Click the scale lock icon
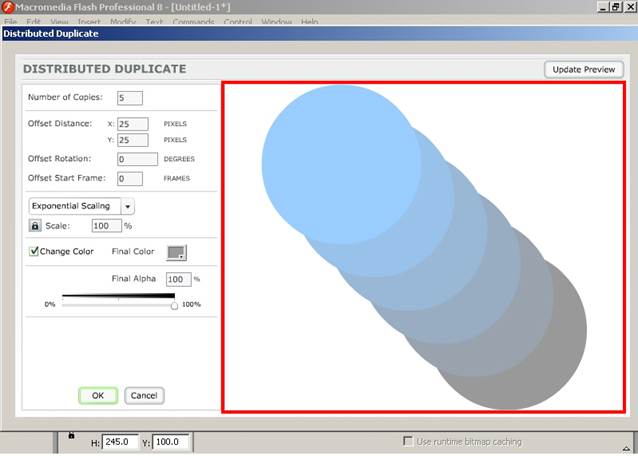 click(35, 226)
